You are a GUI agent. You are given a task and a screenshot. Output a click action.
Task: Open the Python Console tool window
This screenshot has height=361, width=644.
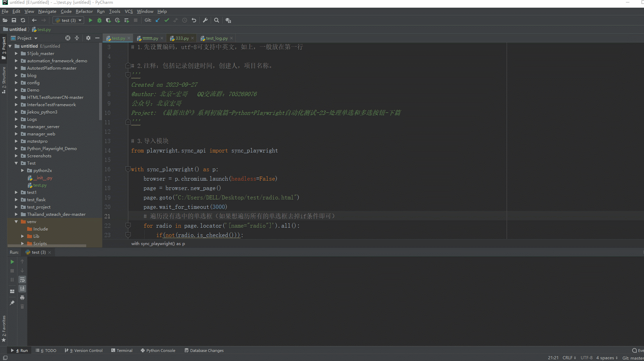pos(158,351)
